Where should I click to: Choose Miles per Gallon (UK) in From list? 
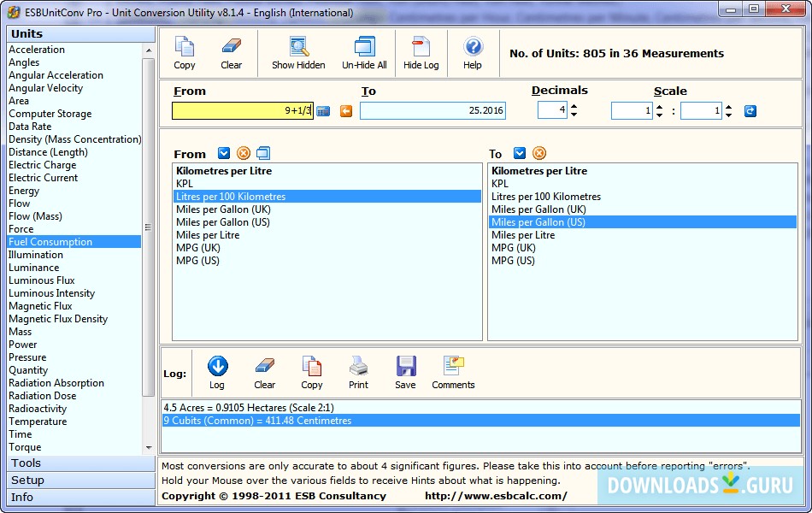pyautogui.click(x=223, y=209)
